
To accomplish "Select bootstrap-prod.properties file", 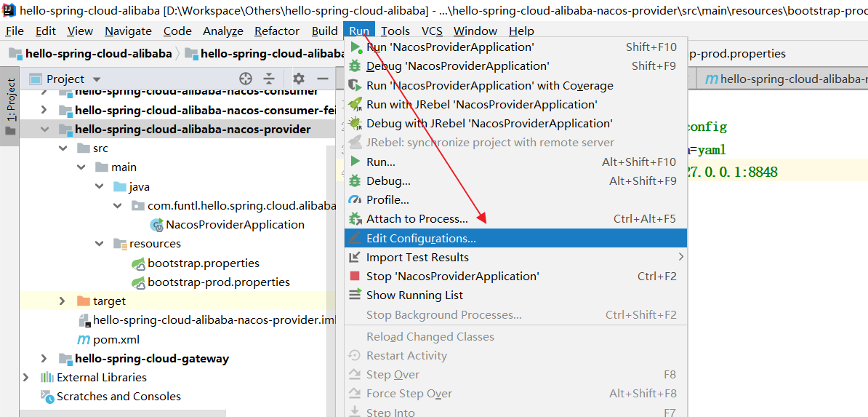I will 219,282.
